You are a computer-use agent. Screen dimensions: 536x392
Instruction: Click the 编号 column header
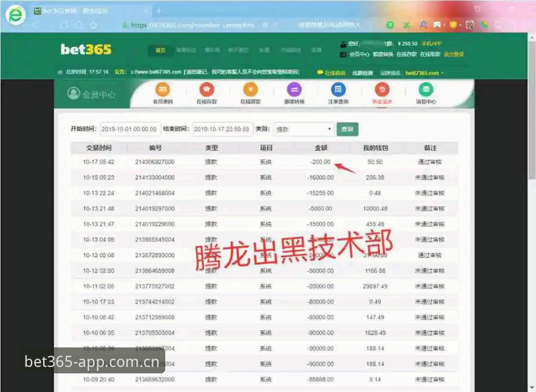point(155,148)
